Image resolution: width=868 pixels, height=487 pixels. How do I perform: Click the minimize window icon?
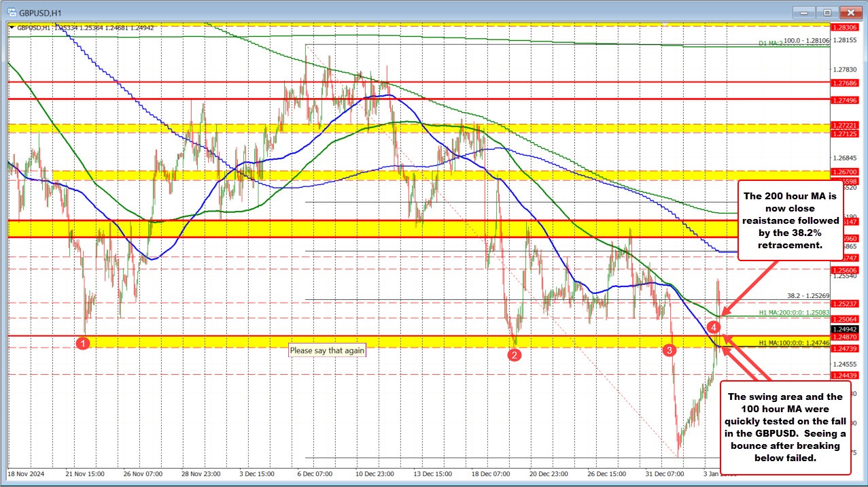tap(803, 12)
